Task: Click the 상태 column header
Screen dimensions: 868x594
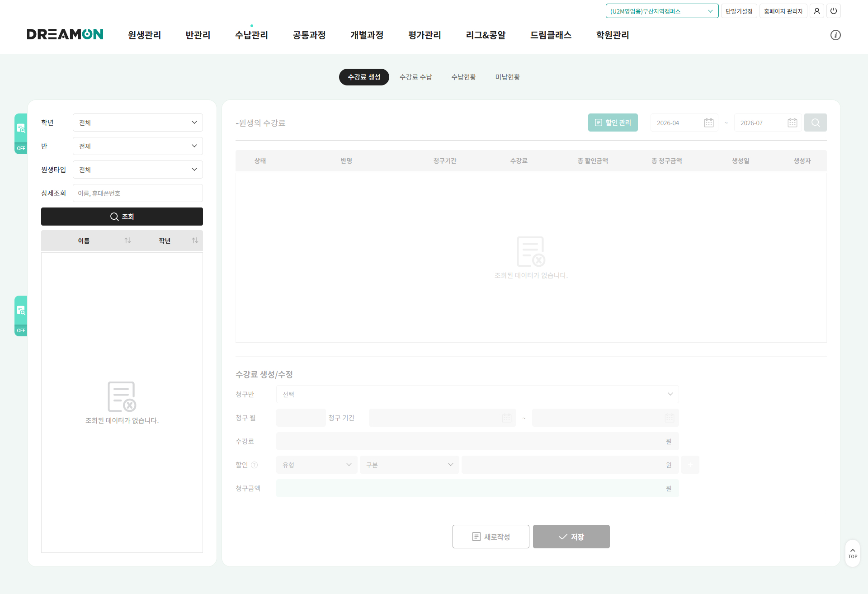Action: coord(260,160)
